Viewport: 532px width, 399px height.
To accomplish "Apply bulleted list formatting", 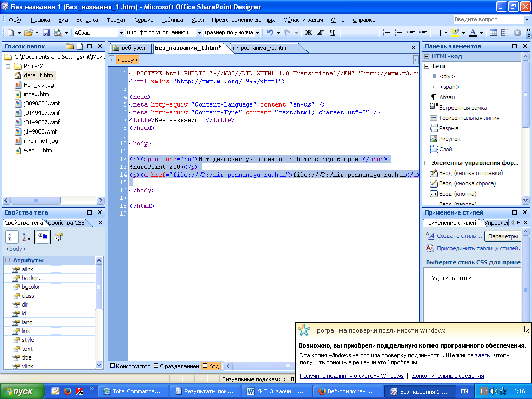I will 398,33.
